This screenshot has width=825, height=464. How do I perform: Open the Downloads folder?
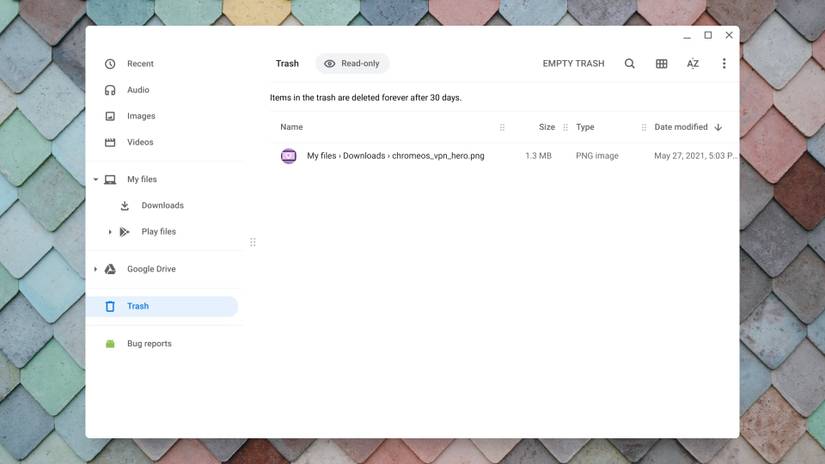162,205
